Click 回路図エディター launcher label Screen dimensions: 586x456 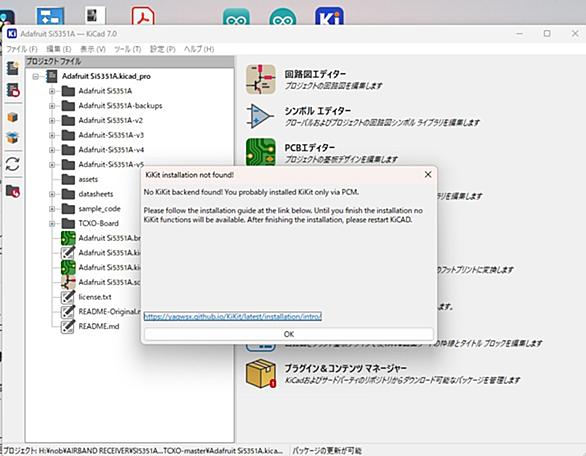(x=315, y=74)
